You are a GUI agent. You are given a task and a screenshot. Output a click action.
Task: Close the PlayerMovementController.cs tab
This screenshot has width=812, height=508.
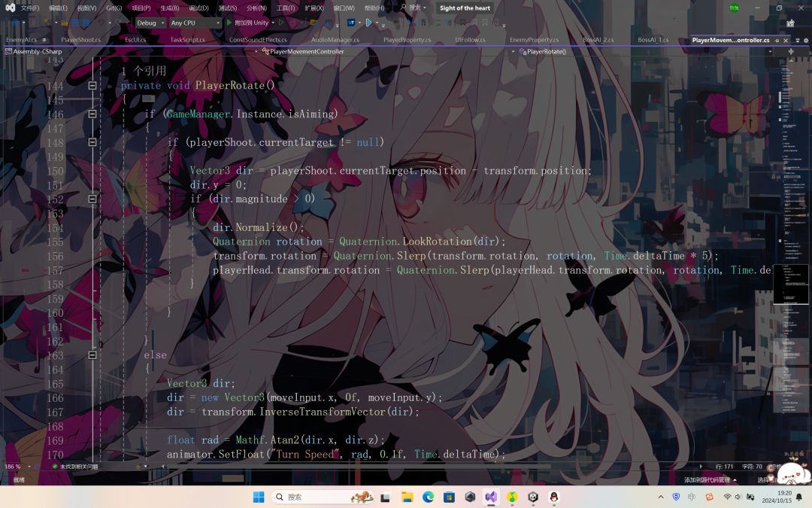click(786, 40)
